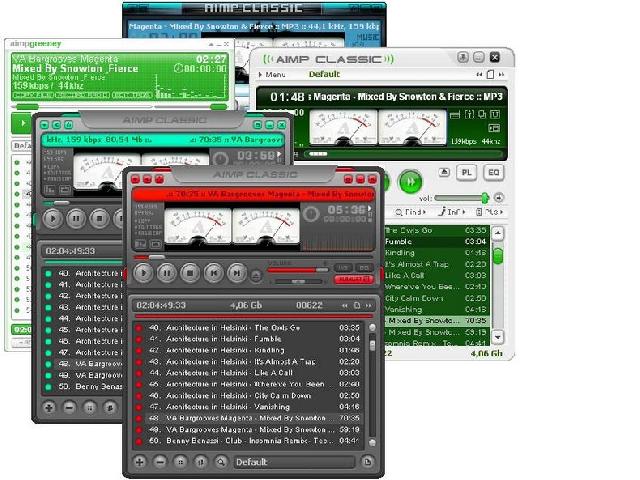Click scroll up arrow in white window playlist
Image resolution: width=640 pixels, height=480 pixels.
pyautogui.click(x=498, y=233)
